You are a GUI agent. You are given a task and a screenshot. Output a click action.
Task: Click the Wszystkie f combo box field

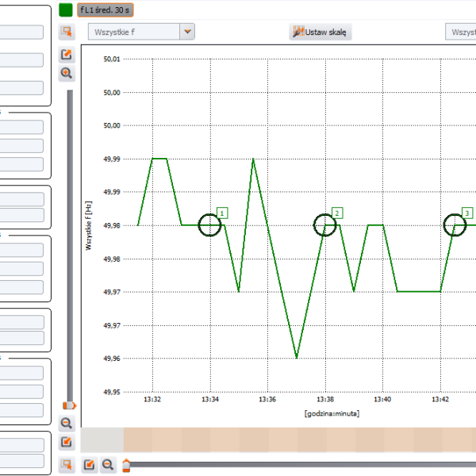click(132, 33)
